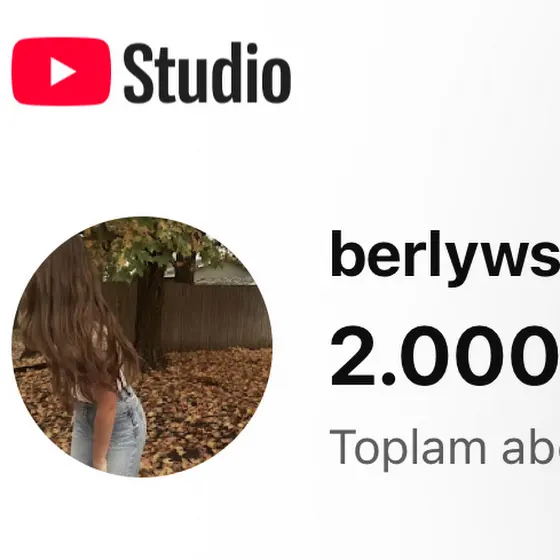Click the Toplam subscriber label
Viewport: 560px width, 560px height.
click(x=445, y=449)
